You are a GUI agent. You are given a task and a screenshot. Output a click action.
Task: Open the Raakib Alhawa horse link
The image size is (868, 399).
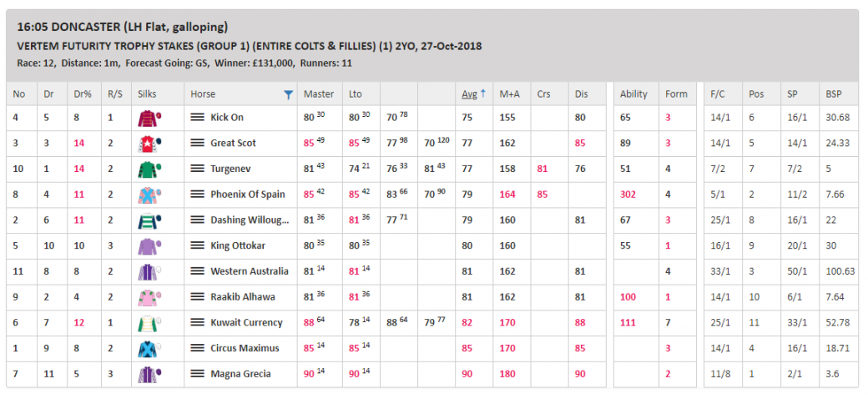pos(242,297)
